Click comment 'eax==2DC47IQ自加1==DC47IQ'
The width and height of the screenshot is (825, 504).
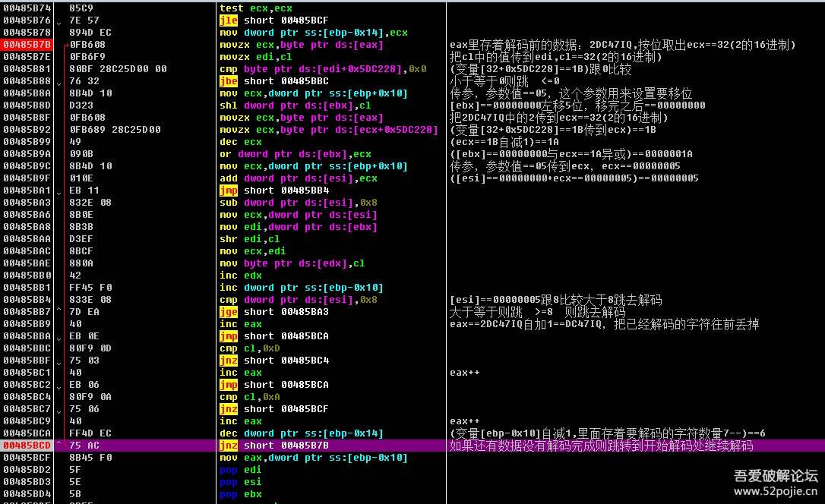point(604,324)
